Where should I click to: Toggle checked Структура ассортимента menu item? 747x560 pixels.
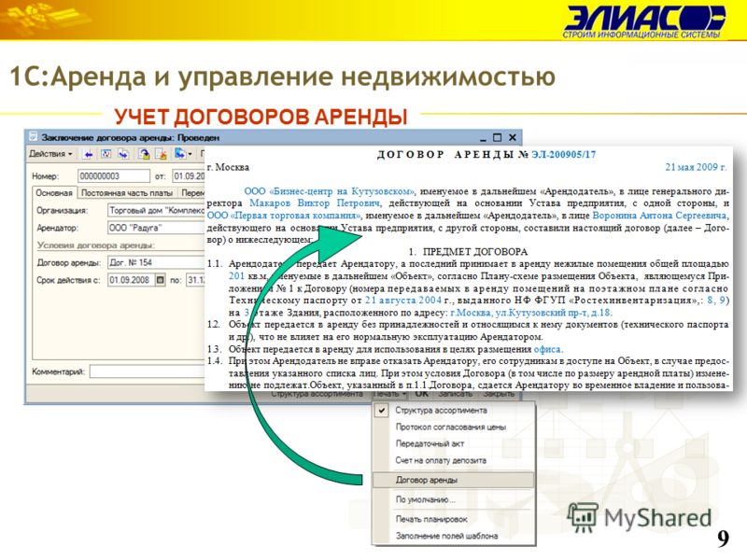pos(453,411)
